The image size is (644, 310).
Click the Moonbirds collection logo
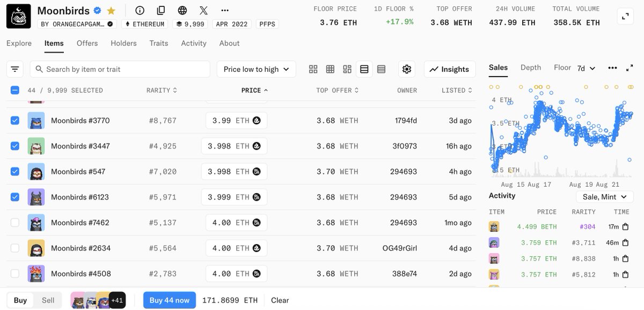tap(19, 16)
